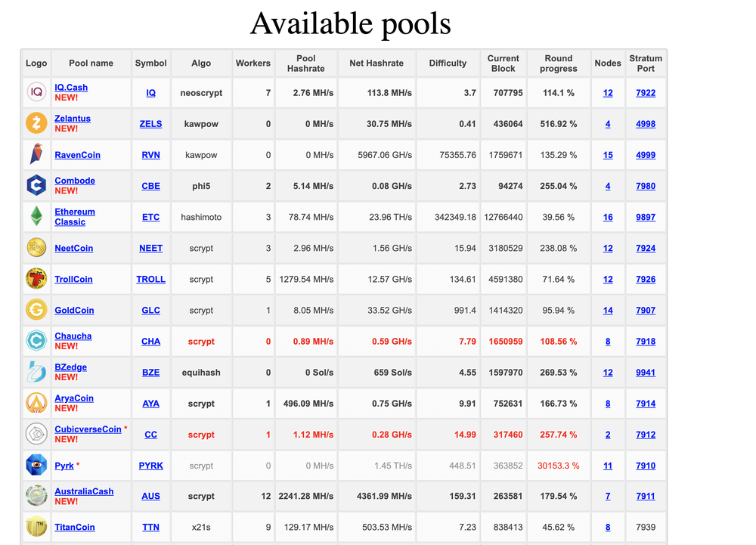Select the 30153.3 % round progress value
Image resolution: width=756 pixels, height=545 pixels.
click(559, 466)
